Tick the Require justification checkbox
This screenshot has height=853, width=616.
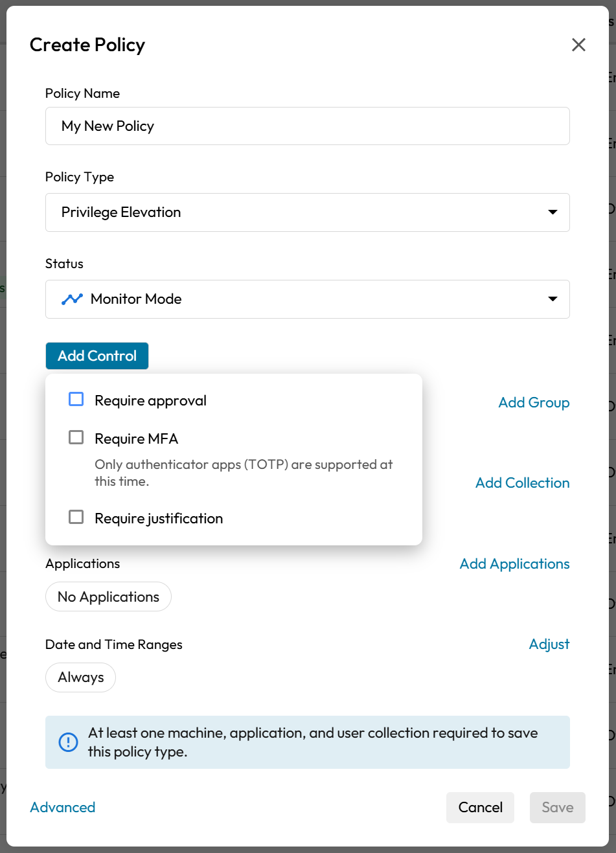76,517
